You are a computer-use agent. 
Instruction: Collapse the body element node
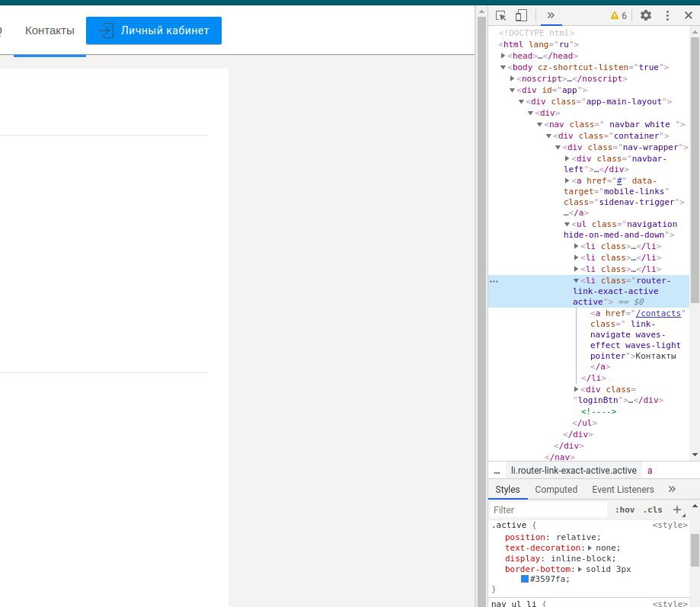(503, 67)
